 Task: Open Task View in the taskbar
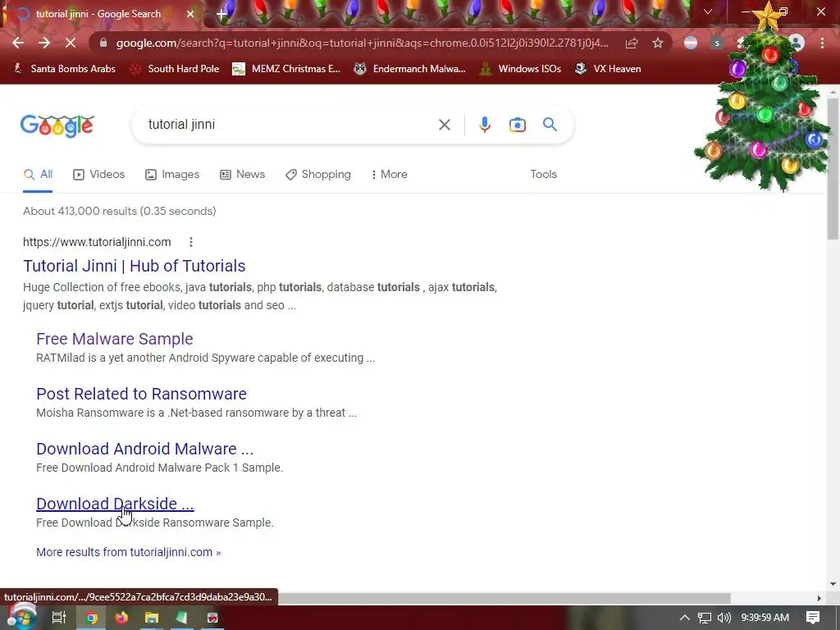[59, 618]
